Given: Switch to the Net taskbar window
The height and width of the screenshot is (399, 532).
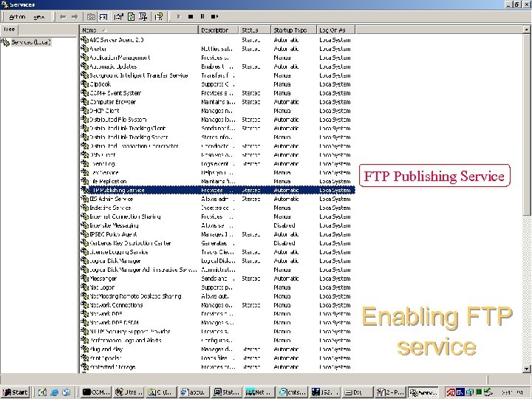Looking at the screenshot, I should click(259, 392).
